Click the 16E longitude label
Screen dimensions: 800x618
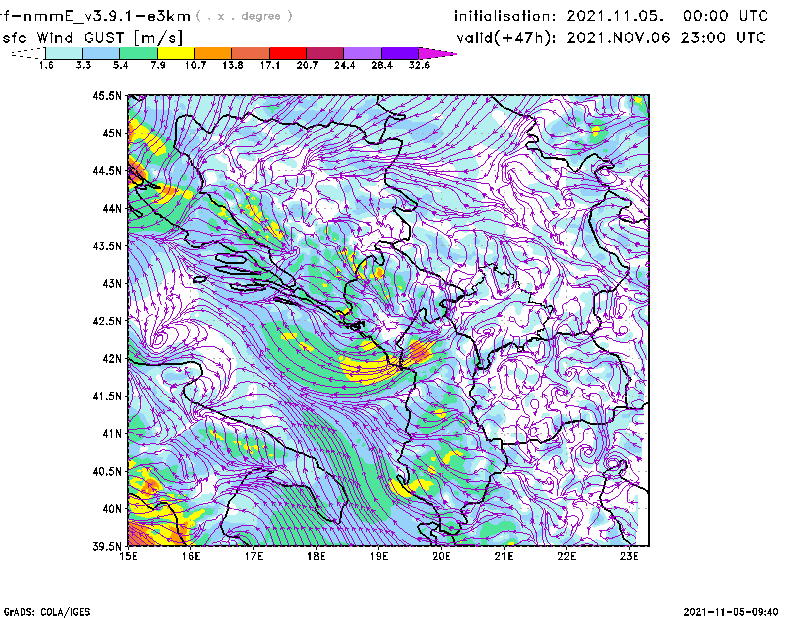tap(191, 556)
